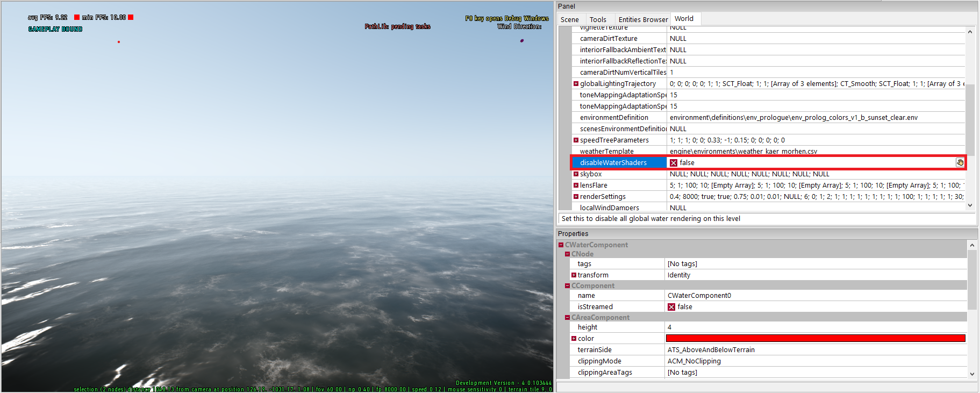This screenshot has height=393, width=980.
Task: Expand the skybox property
Action: click(x=576, y=174)
